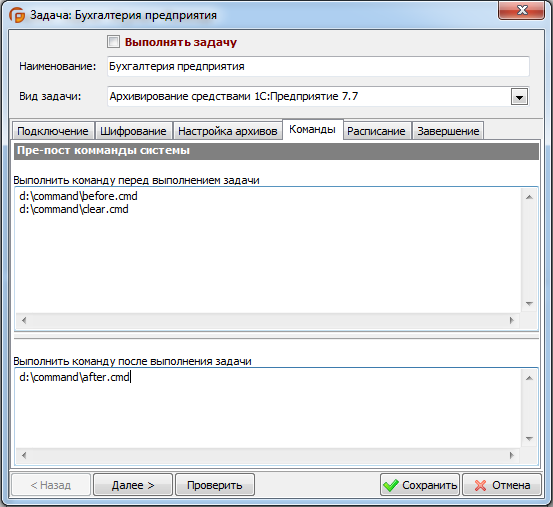Click the 'Наименование:' label
The width and height of the screenshot is (553, 507).
57,66
